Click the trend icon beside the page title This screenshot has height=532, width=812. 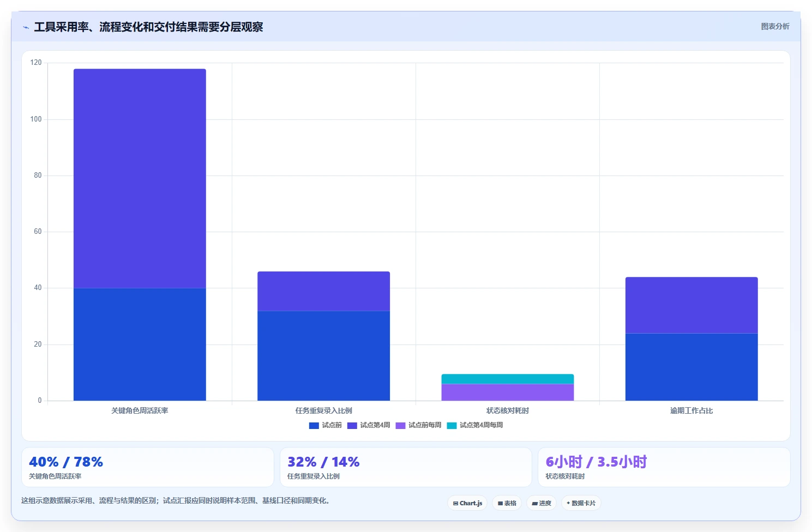26,27
